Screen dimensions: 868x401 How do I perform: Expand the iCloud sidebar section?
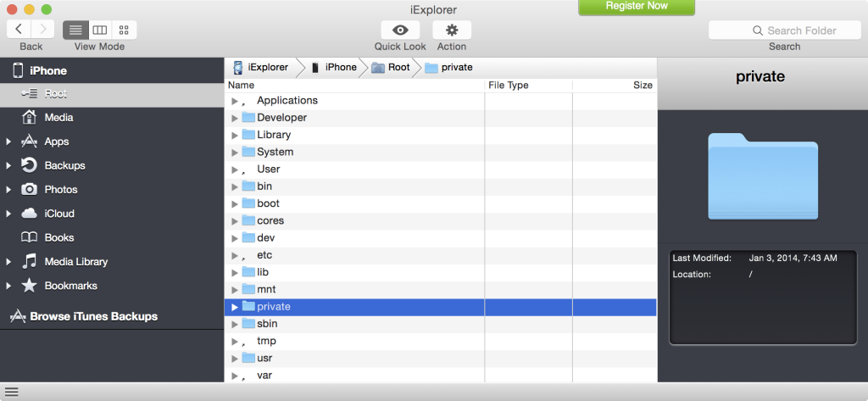coord(8,214)
